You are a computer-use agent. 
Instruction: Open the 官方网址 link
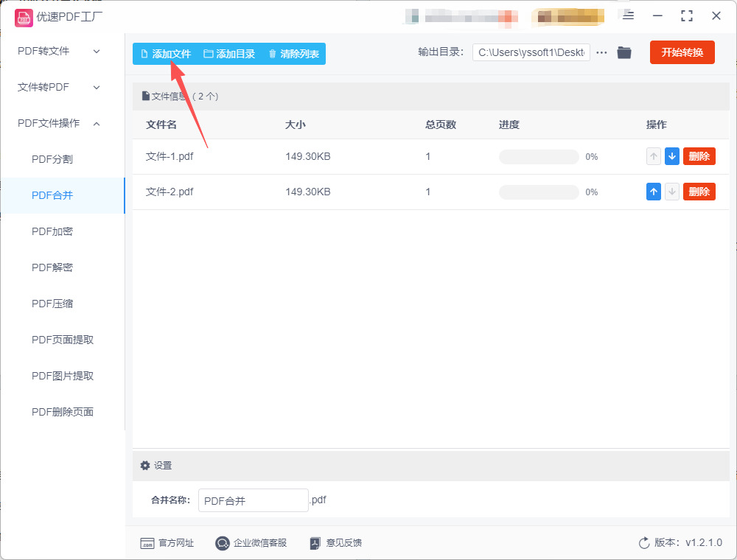coord(176,543)
